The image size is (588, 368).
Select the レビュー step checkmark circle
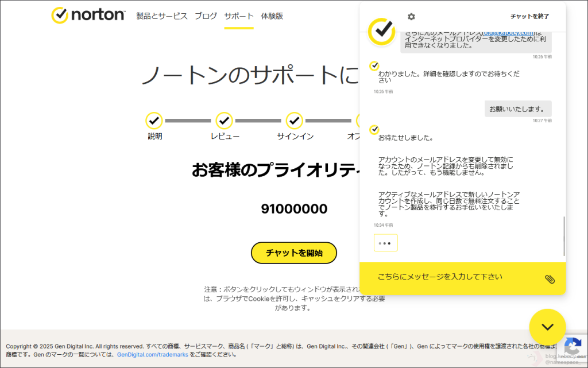(224, 121)
